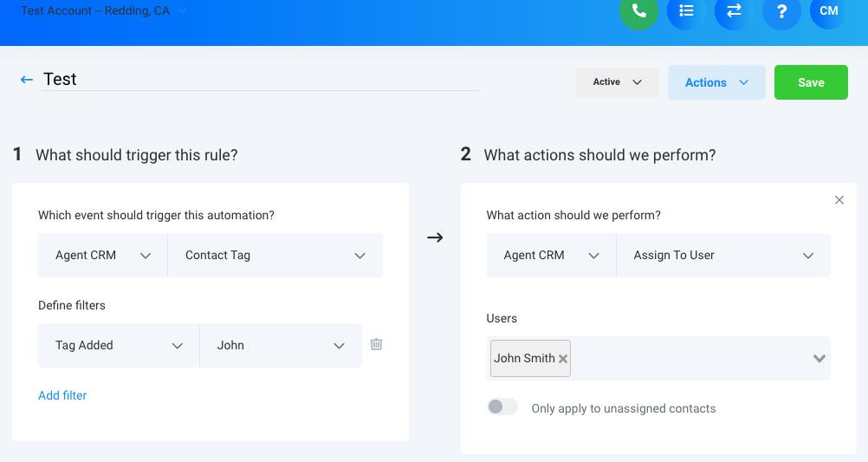The image size is (868, 462).
Task: Click the green phone call icon
Action: click(x=638, y=10)
